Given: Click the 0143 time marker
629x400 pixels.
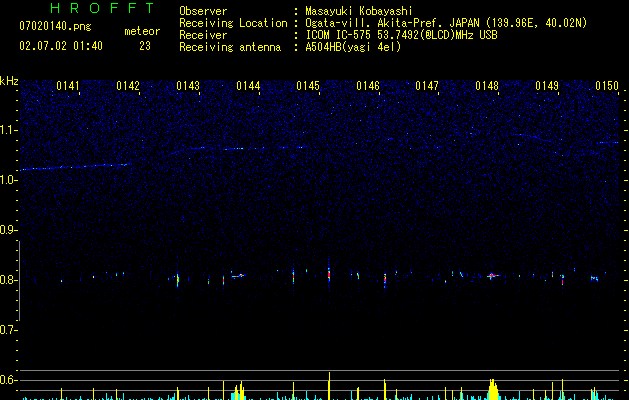Looking at the screenshot, I should click(188, 86).
